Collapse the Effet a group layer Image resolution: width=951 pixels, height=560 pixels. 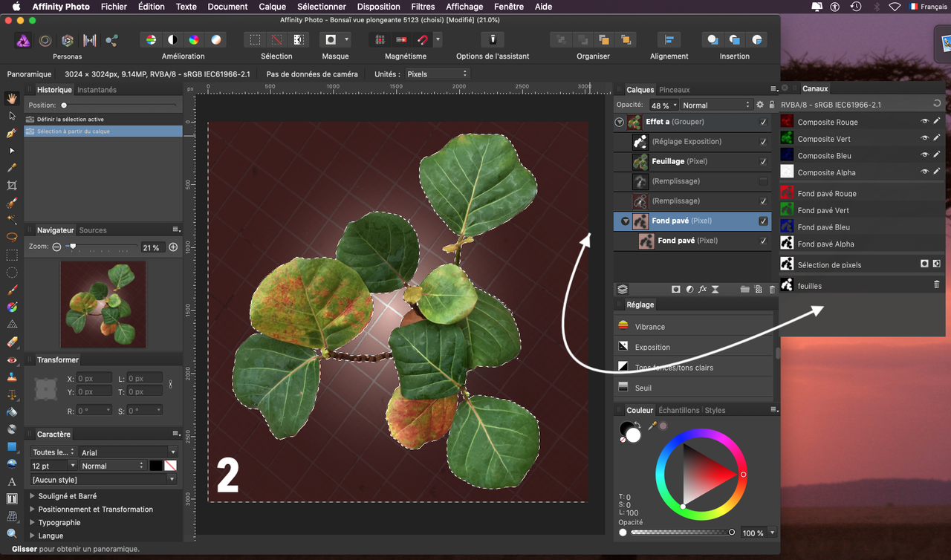coord(620,123)
